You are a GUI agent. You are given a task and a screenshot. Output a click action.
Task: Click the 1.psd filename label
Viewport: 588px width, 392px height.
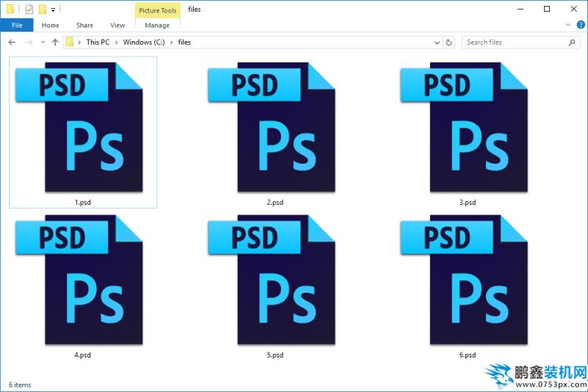pyautogui.click(x=83, y=202)
